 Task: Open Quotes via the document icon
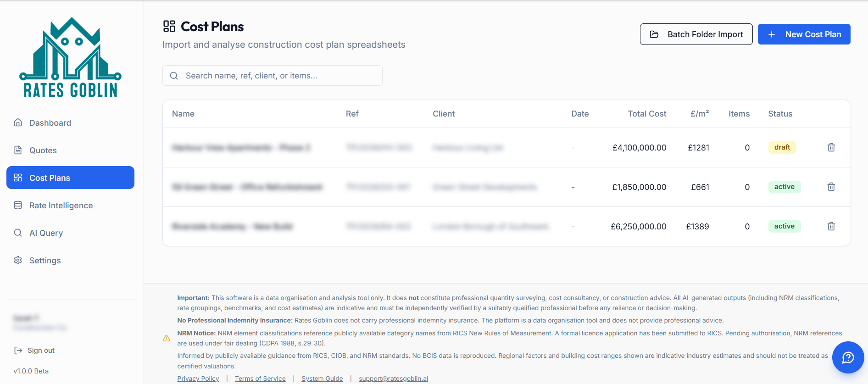coord(18,150)
